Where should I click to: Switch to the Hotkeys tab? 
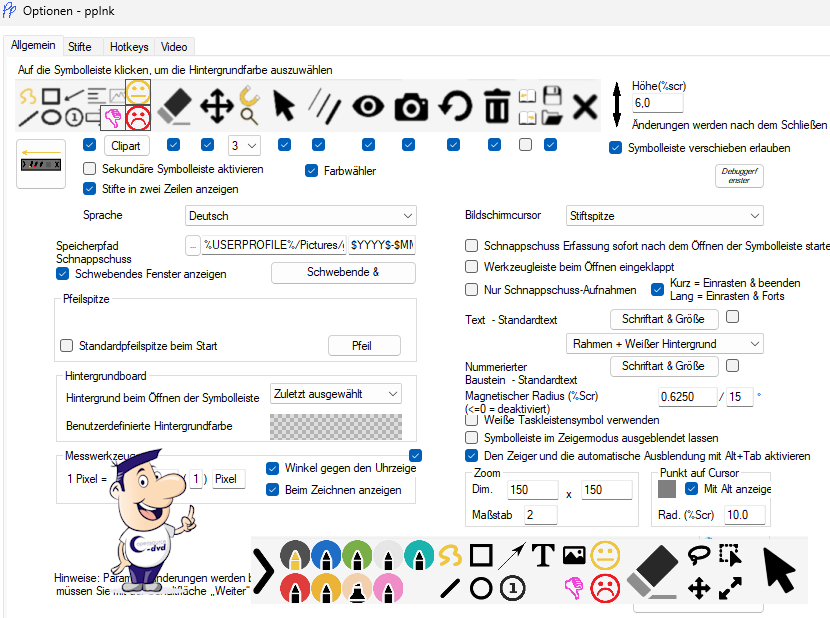click(129, 47)
